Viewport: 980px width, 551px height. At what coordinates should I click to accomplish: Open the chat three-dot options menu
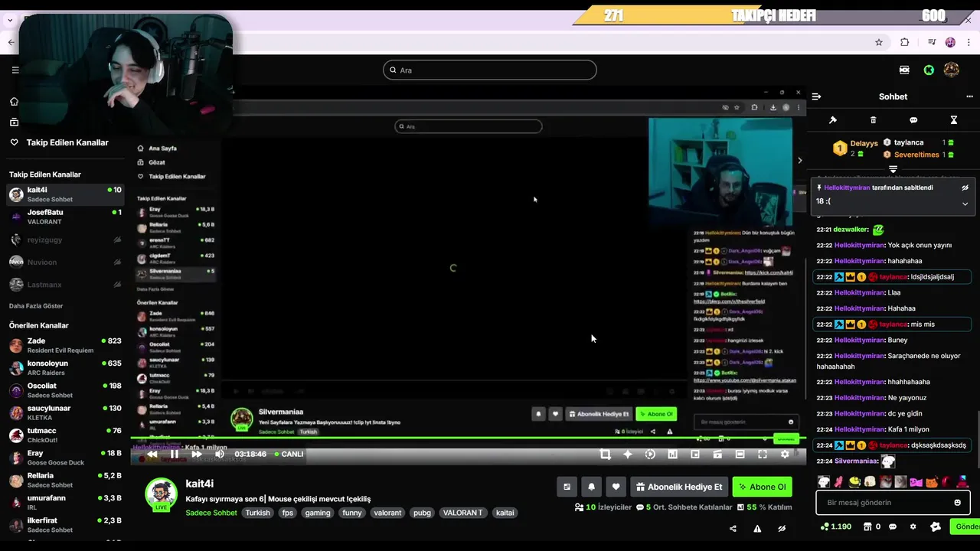[969, 96]
